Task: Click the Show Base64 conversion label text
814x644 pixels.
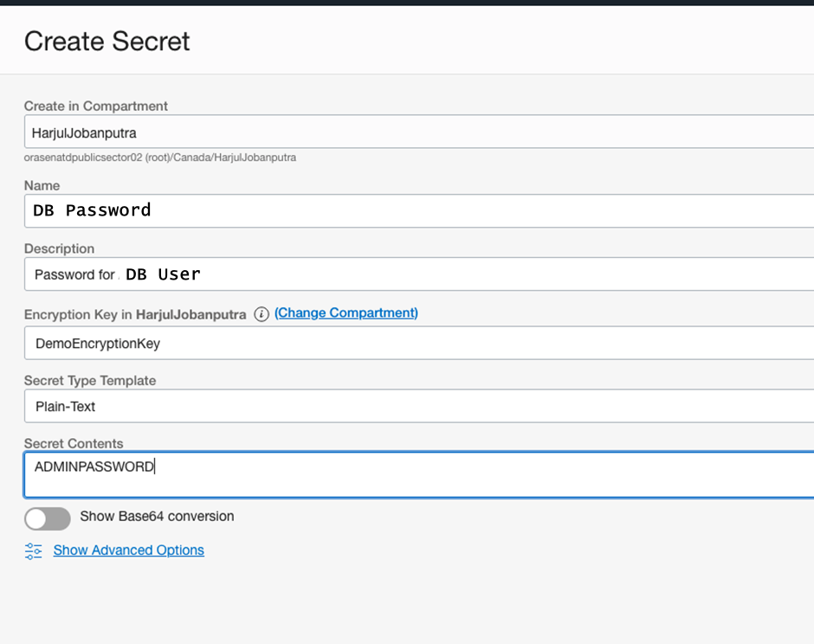Action: pyautogui.click(x=157, y=517)
